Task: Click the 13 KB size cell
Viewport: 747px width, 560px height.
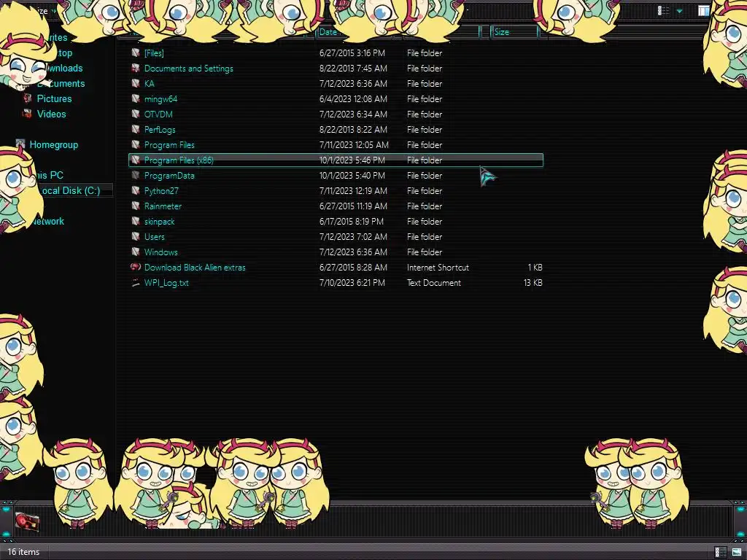Action: (x=533, y=282)
